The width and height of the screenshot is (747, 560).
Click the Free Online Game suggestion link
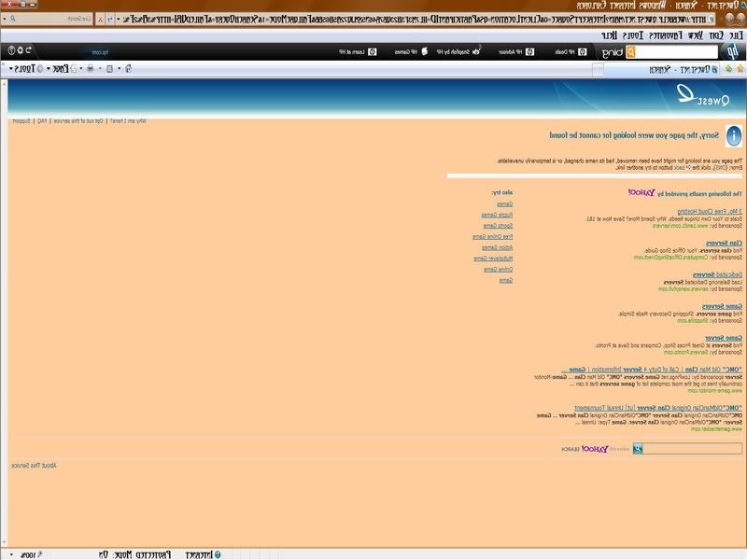click(x=493, y=236)
